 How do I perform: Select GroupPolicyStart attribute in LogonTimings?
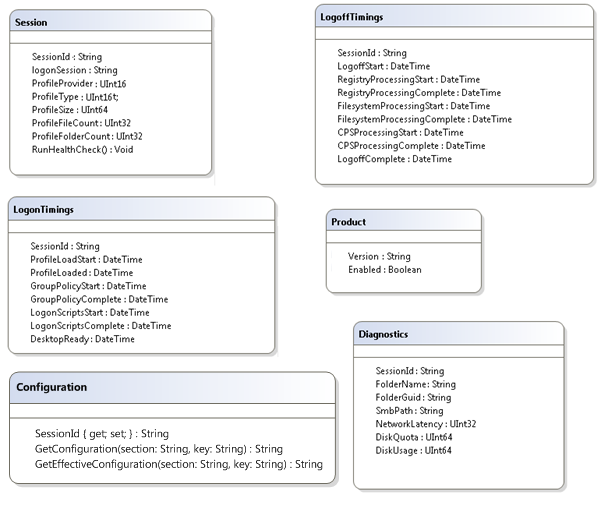pos(88,286)
